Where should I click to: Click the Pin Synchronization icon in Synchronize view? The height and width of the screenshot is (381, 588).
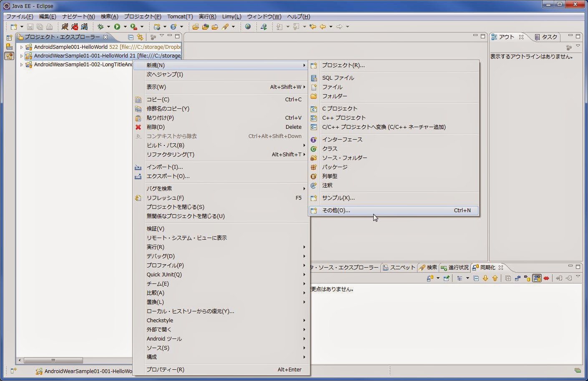pyautogui.click(x=446, y=278)
